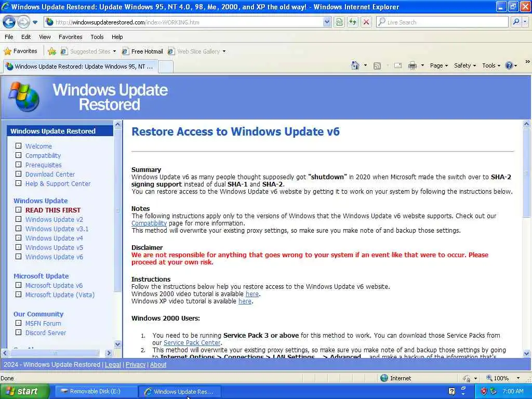This screenshot has height=399, width=532.
Task: Click the Read Mail icon
Action: tap(398, 65)
